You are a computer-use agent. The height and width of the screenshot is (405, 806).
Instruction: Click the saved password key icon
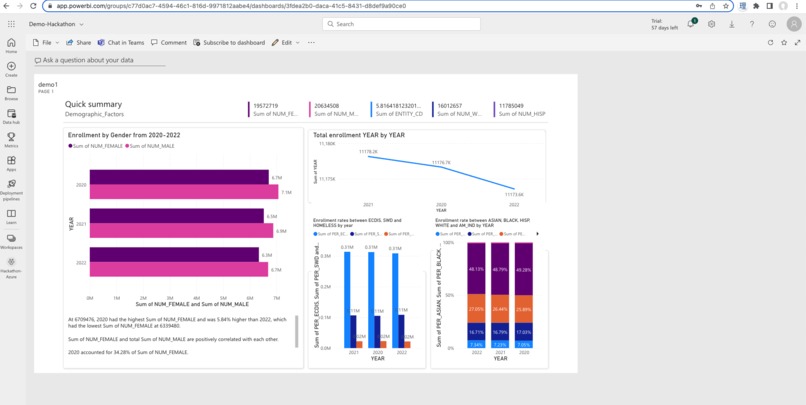point(699,6)
